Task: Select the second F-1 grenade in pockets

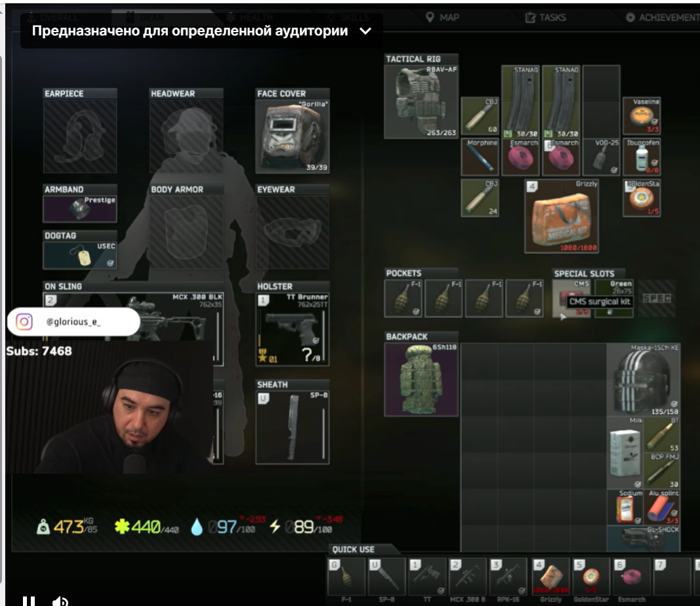Action: click(x=443, y=298)
